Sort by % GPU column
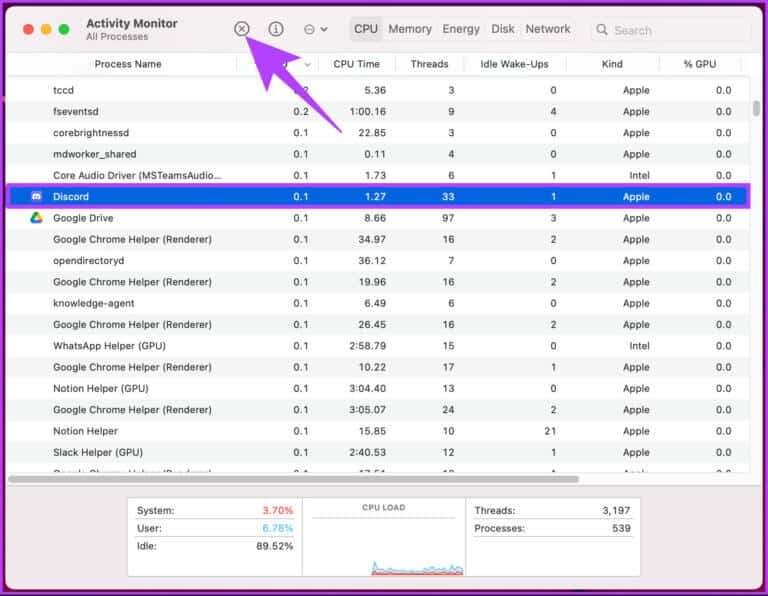The width and height of the screenshot is (768, 596). click(700, 64)
